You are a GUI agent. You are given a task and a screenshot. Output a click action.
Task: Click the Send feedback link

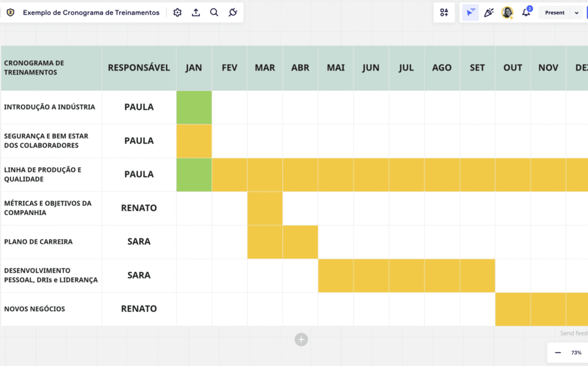[x=574, y=333]
